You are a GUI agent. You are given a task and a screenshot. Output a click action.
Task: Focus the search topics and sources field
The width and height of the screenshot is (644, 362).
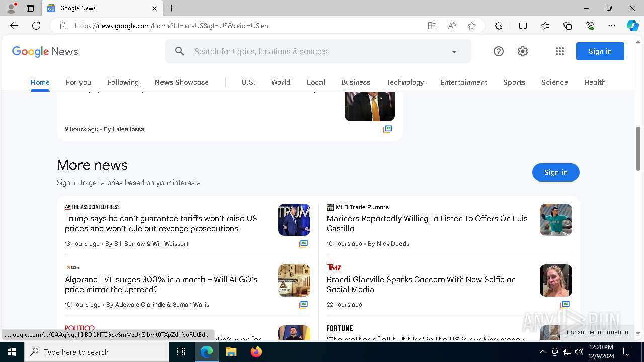pyautogui.click(x=317, y=51)
